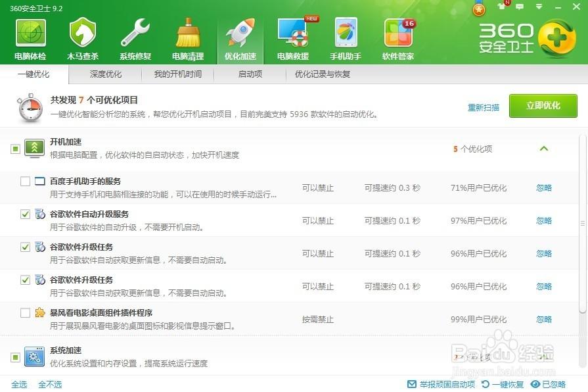Screen dimensions: 588x392
Task: Open 软件管家 colorful box icon
Action: point(398,33)
